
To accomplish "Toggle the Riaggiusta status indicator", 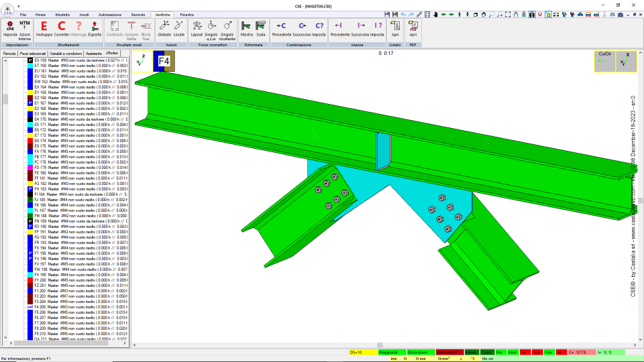I will tap(392, 352).
